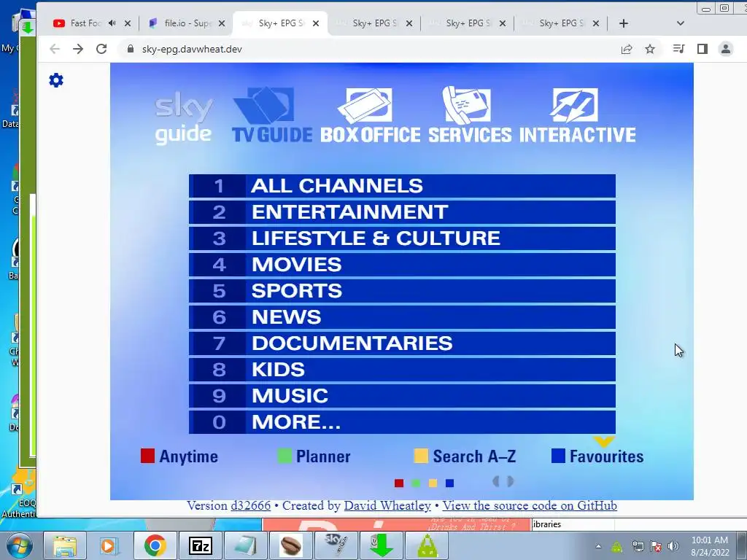This screenshot has width=747, height=560.
Task: Show hidden system tray icons
Action: pyautogui.click(x=598, y=546)
